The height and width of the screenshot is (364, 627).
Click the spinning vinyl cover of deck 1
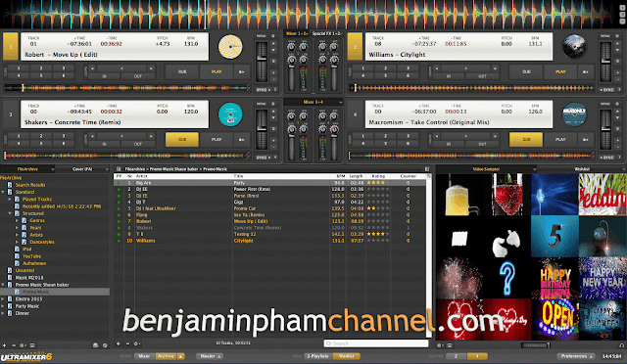click(x=230, y=47)
